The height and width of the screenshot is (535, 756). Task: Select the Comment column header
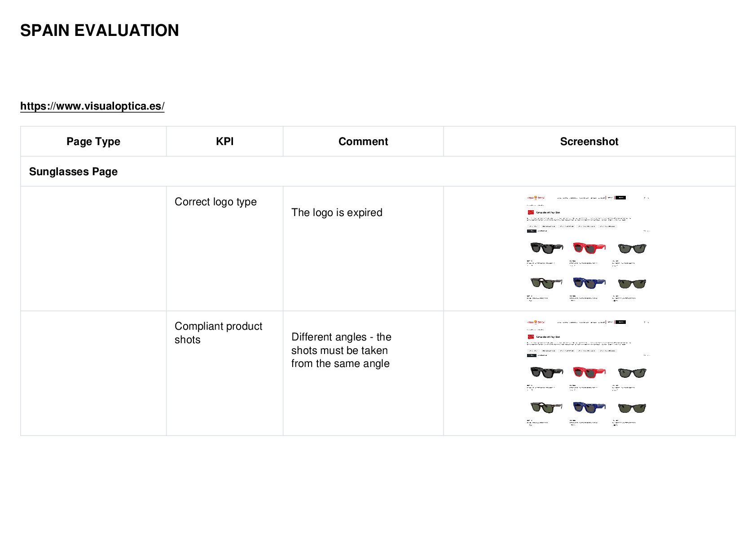tap(363, 141)
